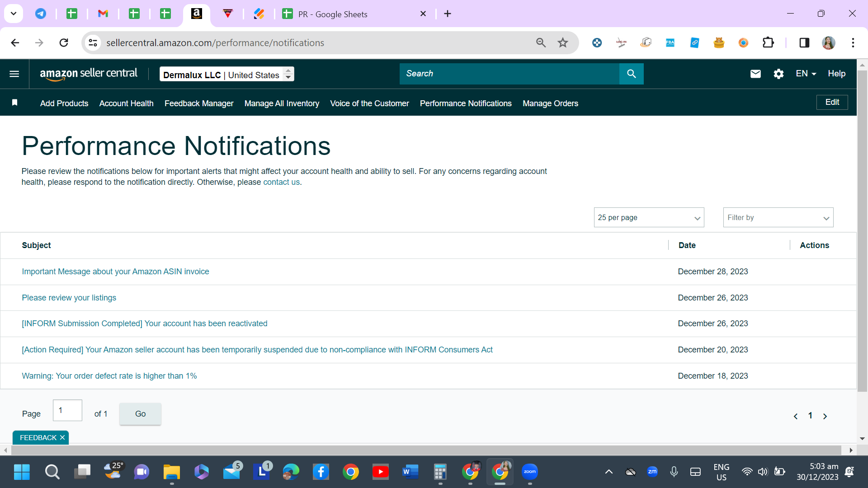Close the FEEDBACK tab widget

pyautogui.click(x=62, y=437)
